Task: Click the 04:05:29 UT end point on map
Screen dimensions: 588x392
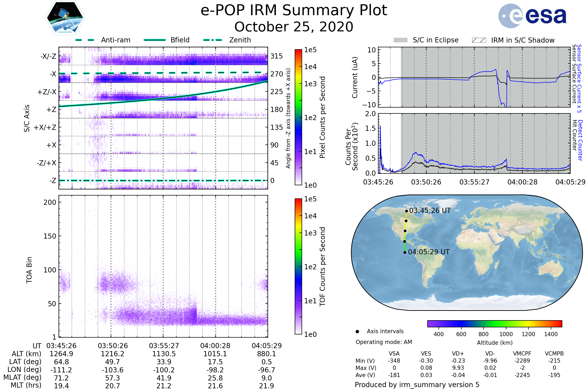Action: point(405,253)
